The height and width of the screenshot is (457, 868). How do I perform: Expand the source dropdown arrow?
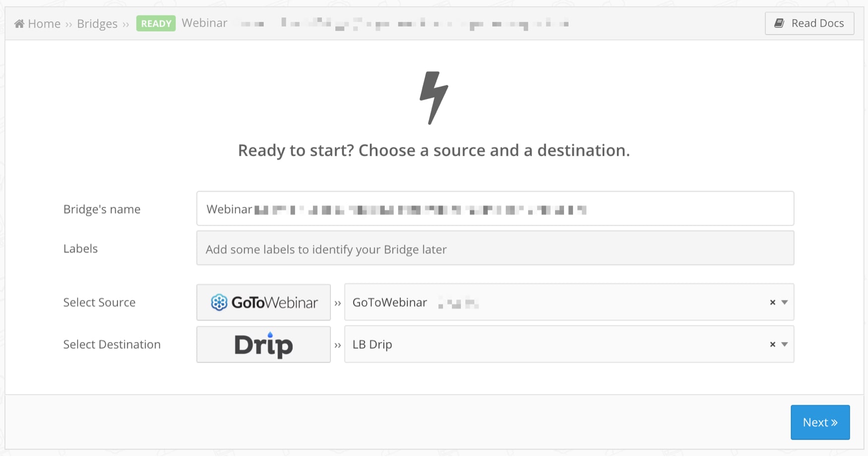[x=785, y=302]
